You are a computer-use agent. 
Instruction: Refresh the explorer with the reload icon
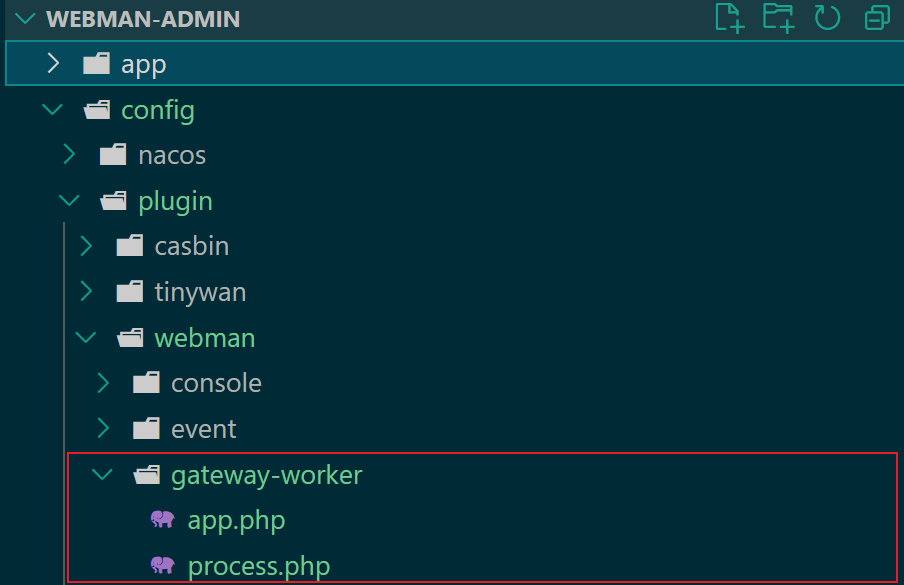[x=827, y=18]
